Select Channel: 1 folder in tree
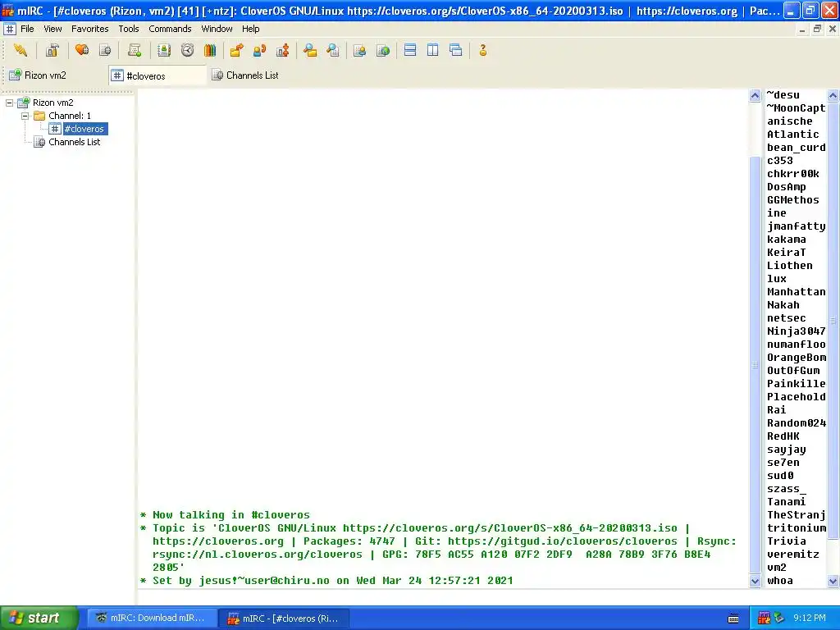 pos(70,116)
